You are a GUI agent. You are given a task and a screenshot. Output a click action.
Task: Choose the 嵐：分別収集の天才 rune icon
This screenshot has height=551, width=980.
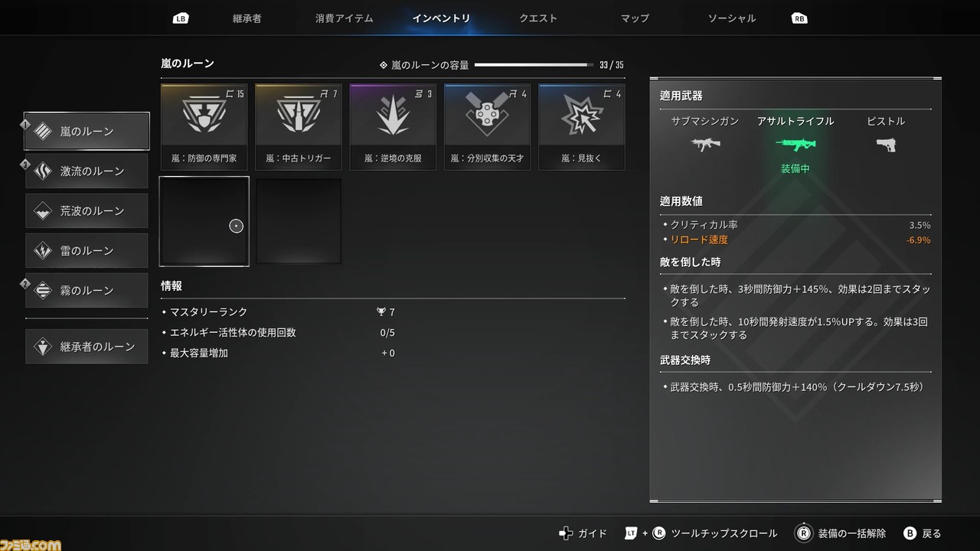[x=487, y=116]
